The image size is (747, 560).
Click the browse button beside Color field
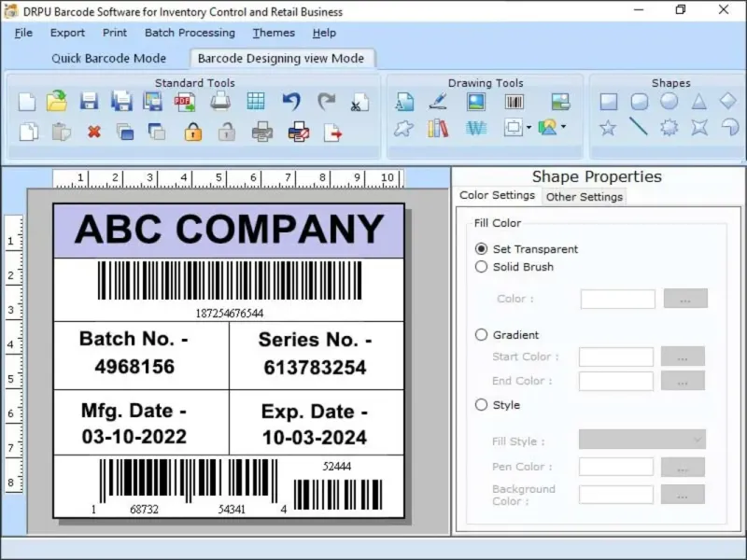[685, 299]
